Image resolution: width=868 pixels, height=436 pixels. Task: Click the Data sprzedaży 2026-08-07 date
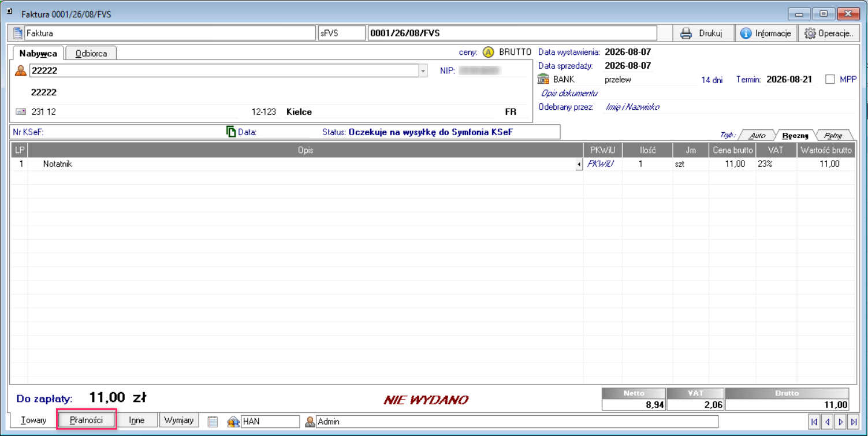point(628,66)
